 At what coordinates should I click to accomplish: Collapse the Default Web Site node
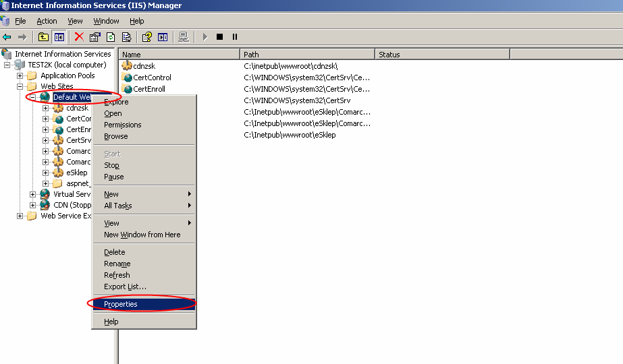[x=32, y=97]
